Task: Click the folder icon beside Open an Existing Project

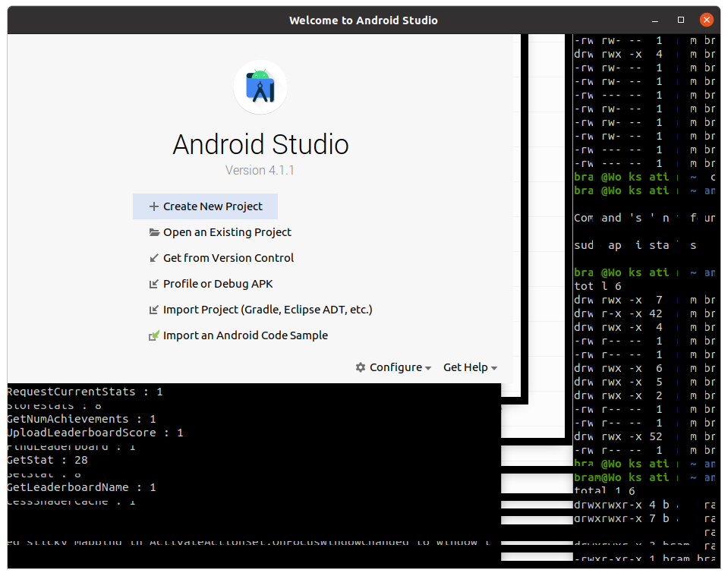Action: tap(153, 232)
